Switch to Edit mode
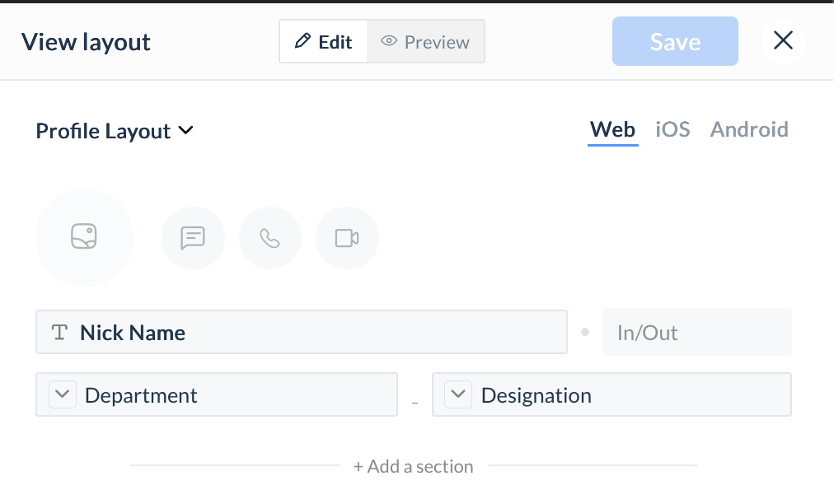 [x=323, y=41]
